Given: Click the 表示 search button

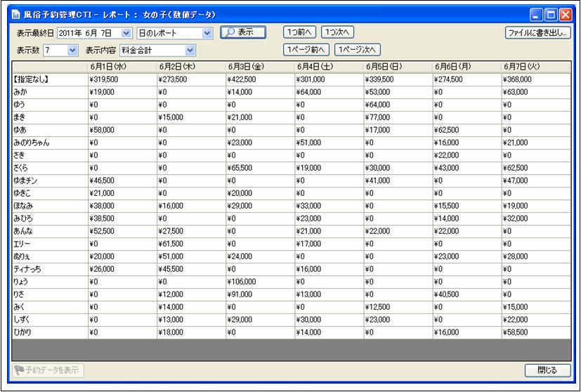Looking at the screenshot, I should point(243,32).
